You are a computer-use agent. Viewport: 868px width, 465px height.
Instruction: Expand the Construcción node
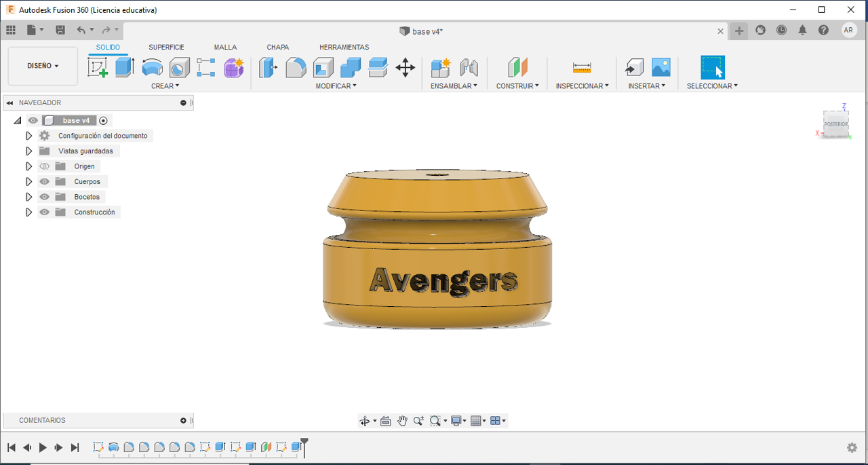pos(28,212)
